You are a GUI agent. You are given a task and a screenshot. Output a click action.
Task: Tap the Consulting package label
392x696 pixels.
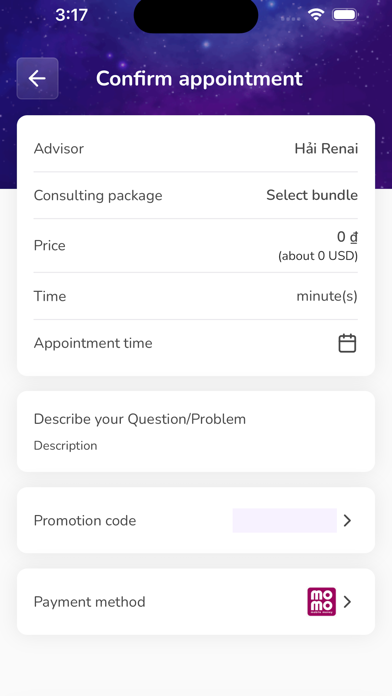pyautogui.click(x=98, y=195)
